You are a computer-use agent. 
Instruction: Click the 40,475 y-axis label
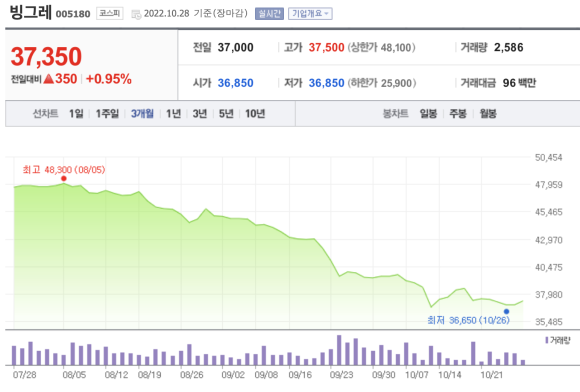(549, 267)
